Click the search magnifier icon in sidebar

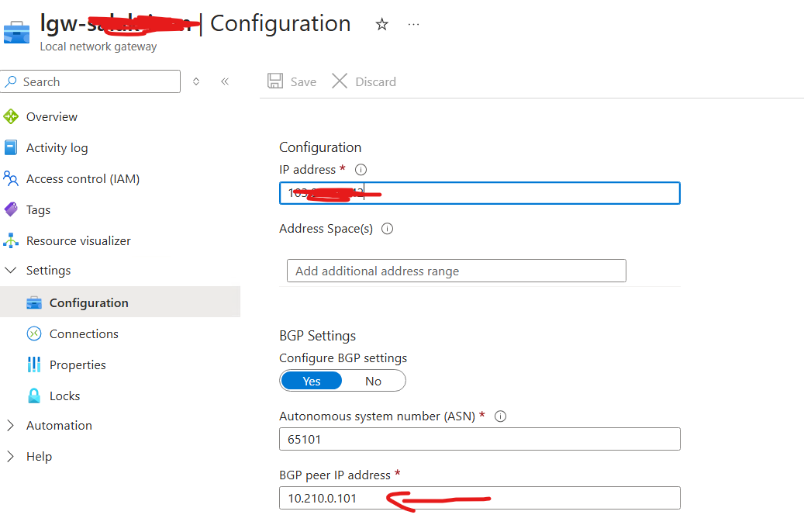tap(11, 81)
